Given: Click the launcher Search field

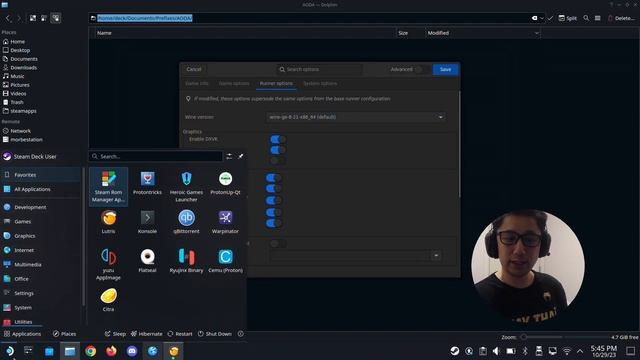Looking at the screenshot, I should click(156, 156).
